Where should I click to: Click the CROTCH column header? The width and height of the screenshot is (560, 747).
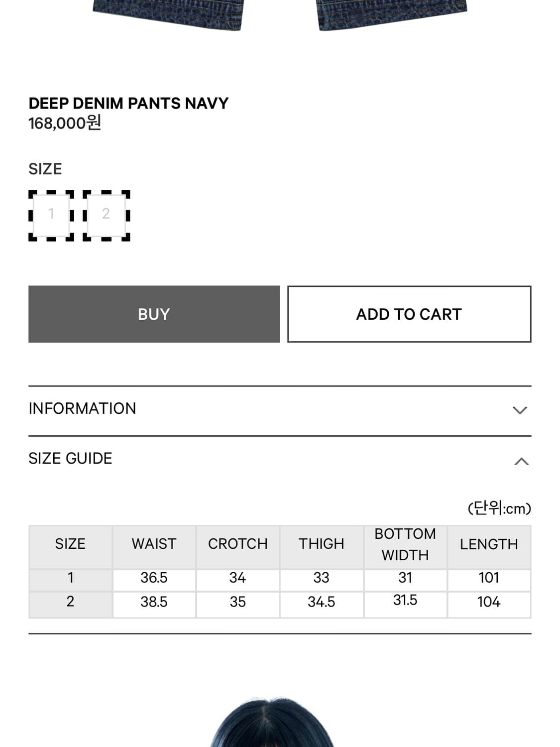pyautogui.click(x=237, y=544)
